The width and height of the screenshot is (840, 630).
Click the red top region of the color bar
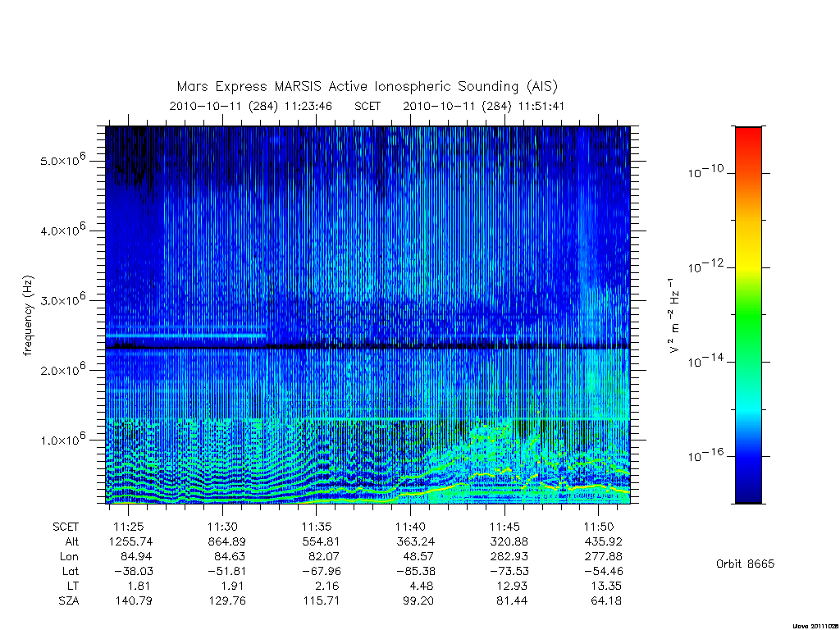pyautogui.click(x=748, y=139)
